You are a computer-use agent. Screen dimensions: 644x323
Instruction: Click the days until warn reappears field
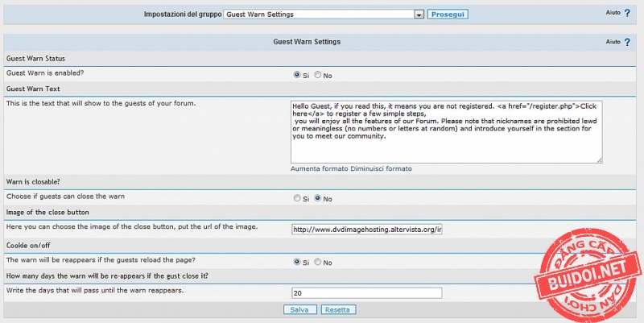pos(368,293)
